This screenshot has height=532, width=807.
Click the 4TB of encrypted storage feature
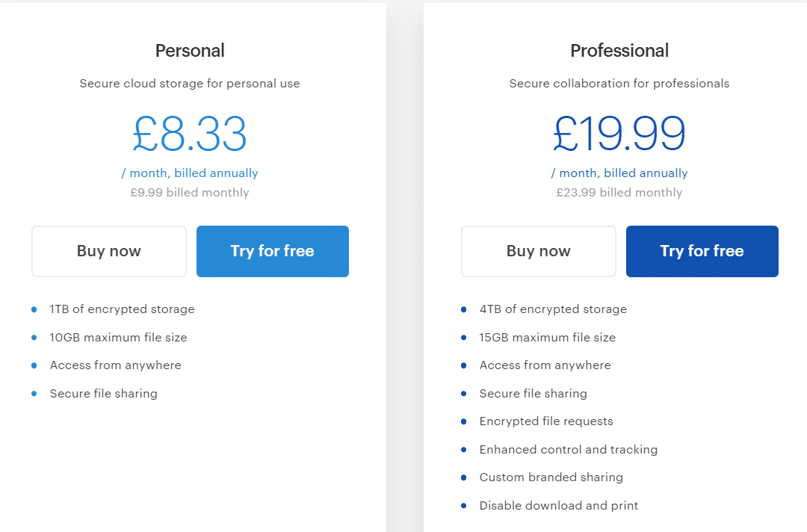[x=553, y=309]
